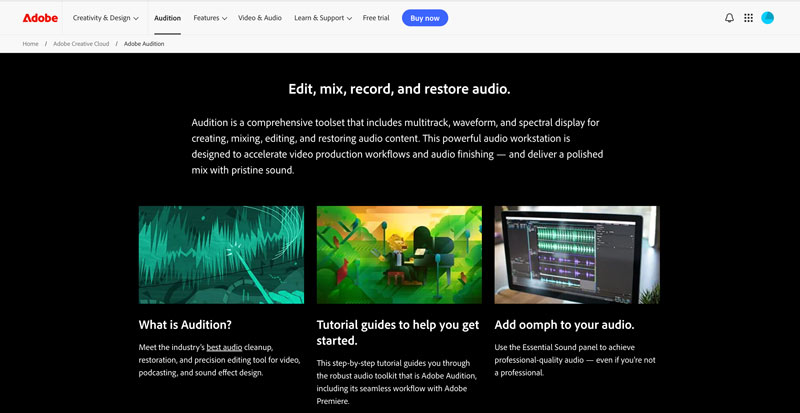Click the Adobe Audition breadcrumb
The image size is (800, 413).
click(x=144, y=44)
